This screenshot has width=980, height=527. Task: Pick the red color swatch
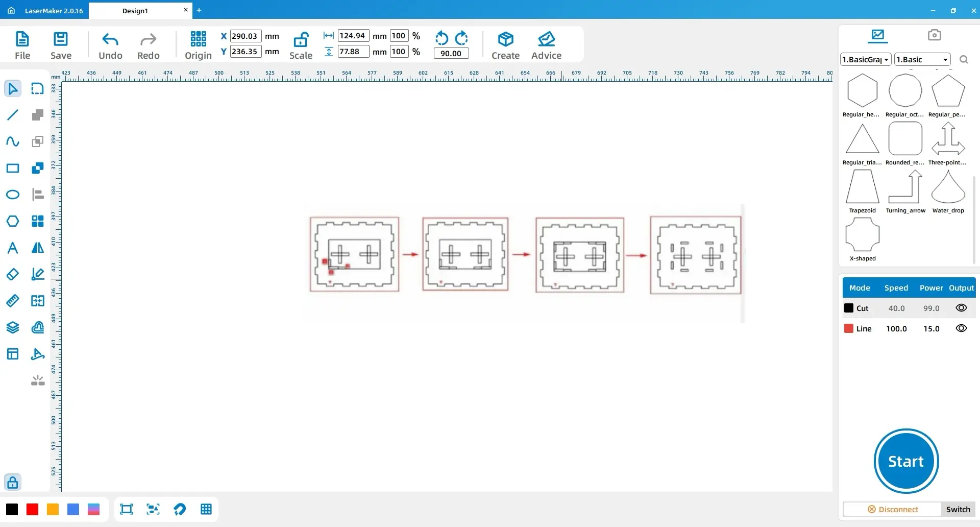pos(32,509)
